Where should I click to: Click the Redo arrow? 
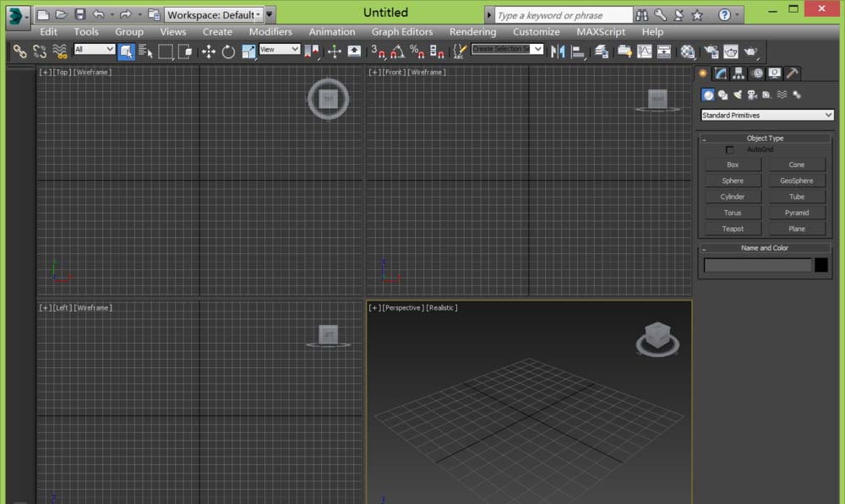tap(126, 14)
